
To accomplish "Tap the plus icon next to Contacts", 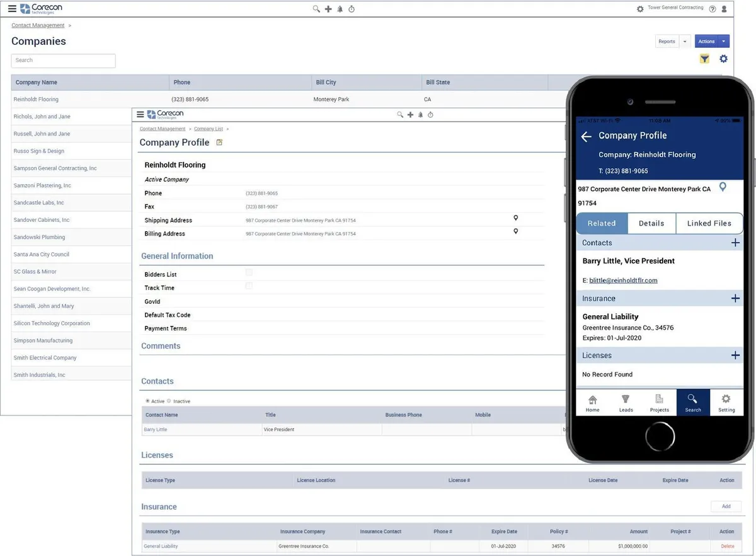I will click(735, 243).
